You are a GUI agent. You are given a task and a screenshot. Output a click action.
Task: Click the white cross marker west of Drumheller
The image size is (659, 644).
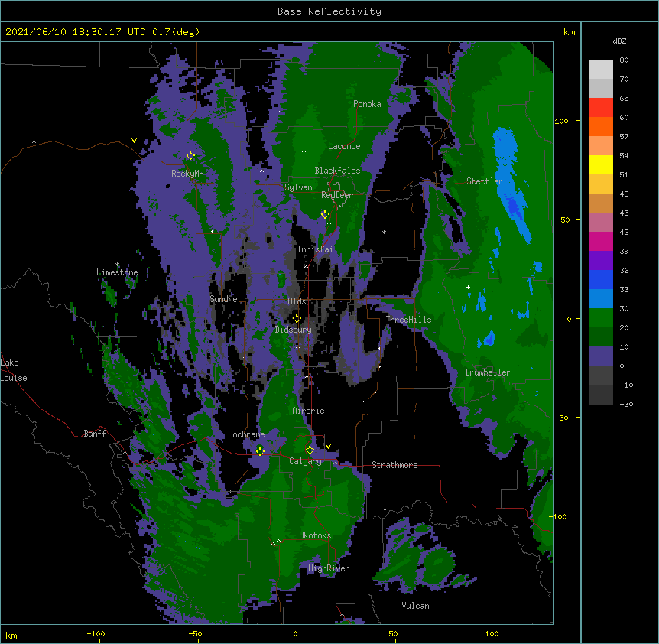pos(468,287)
